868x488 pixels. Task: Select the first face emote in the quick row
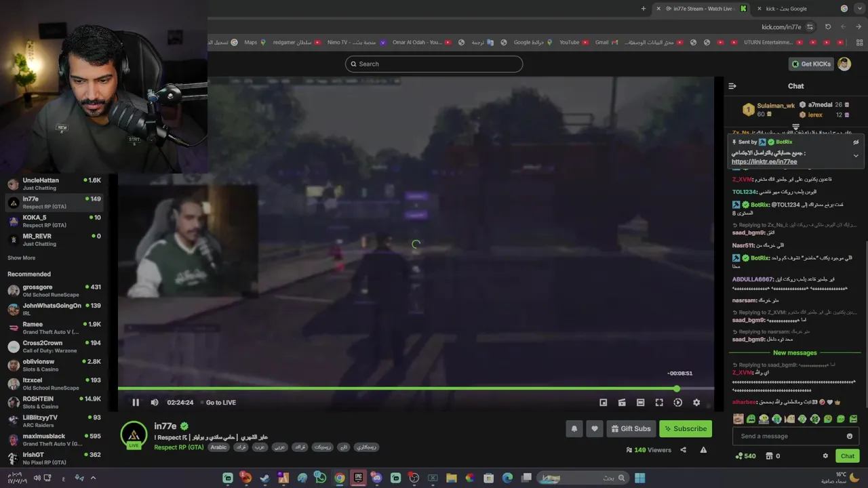click(x=738, y=419)
